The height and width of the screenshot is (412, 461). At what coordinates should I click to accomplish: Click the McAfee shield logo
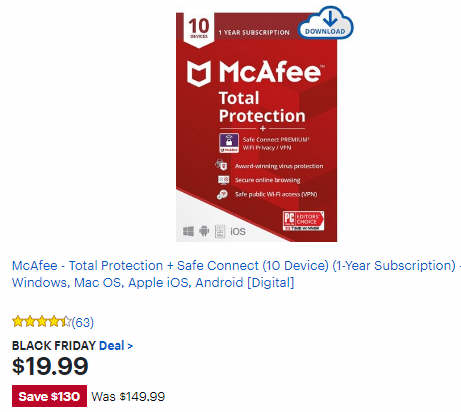199,73
